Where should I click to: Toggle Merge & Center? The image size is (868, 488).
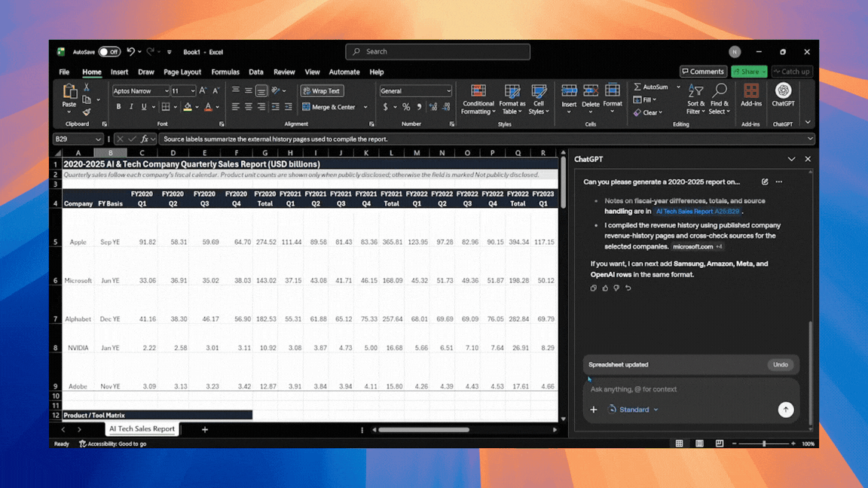coord(330,106)
